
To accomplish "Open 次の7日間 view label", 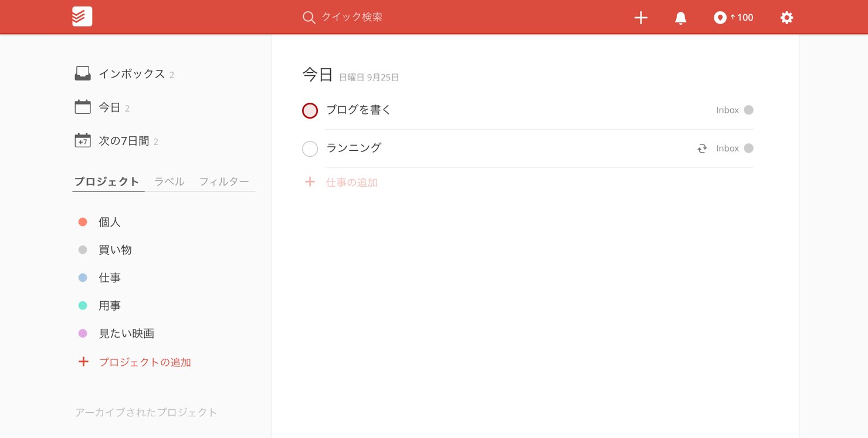I will point(124,141).
